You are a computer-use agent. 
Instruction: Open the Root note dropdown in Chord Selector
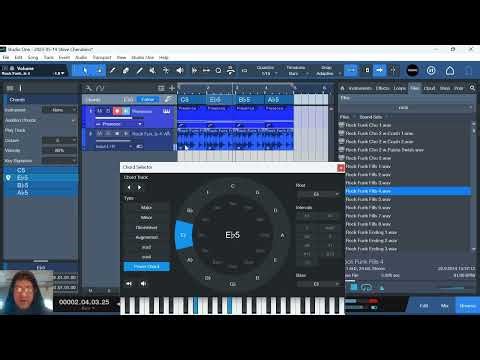[318, 194]
